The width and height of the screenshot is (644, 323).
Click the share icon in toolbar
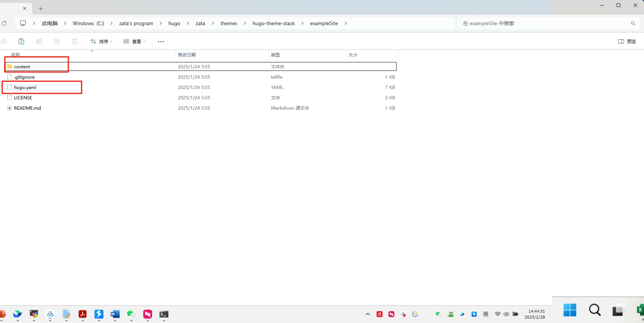[57, 41]
